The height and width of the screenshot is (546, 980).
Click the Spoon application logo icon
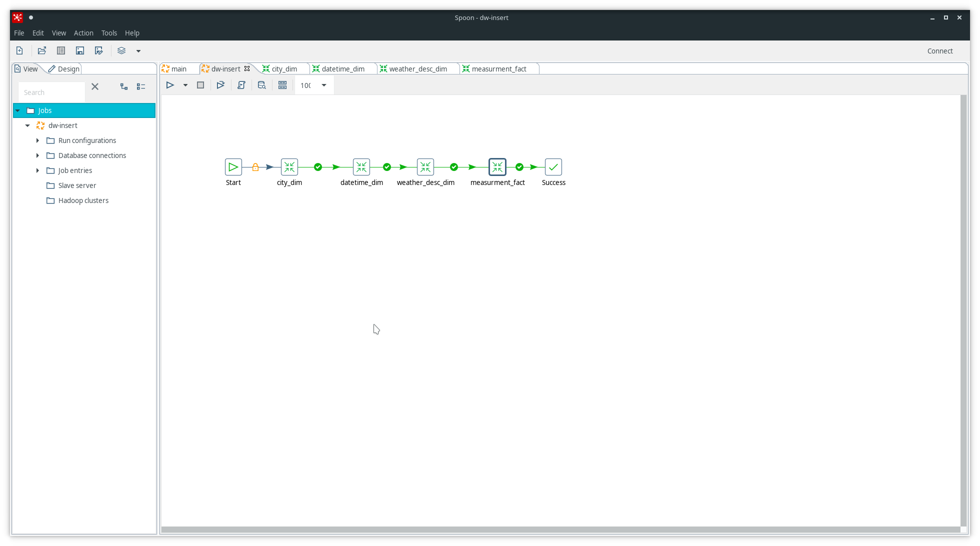pos(17,17)
